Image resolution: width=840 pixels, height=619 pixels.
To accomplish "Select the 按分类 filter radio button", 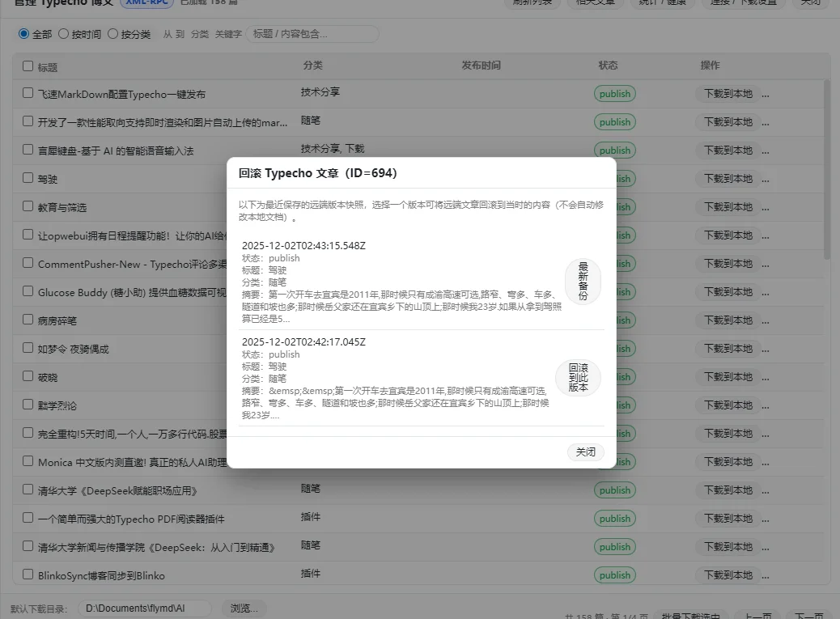I will 113,34.
